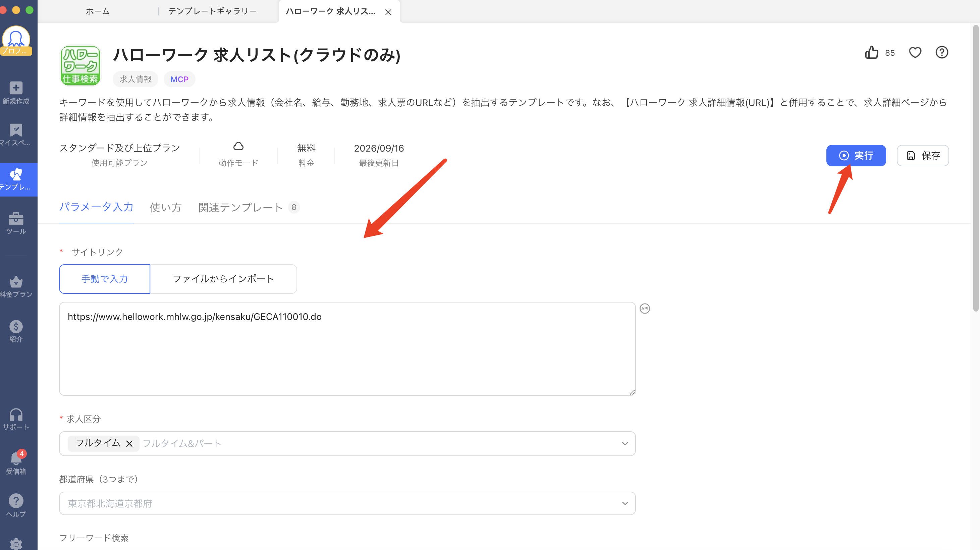Viewport: 980px width, 550px height.
Task: Open 紹介 dollar icon in sidebar
Action: 16,326
